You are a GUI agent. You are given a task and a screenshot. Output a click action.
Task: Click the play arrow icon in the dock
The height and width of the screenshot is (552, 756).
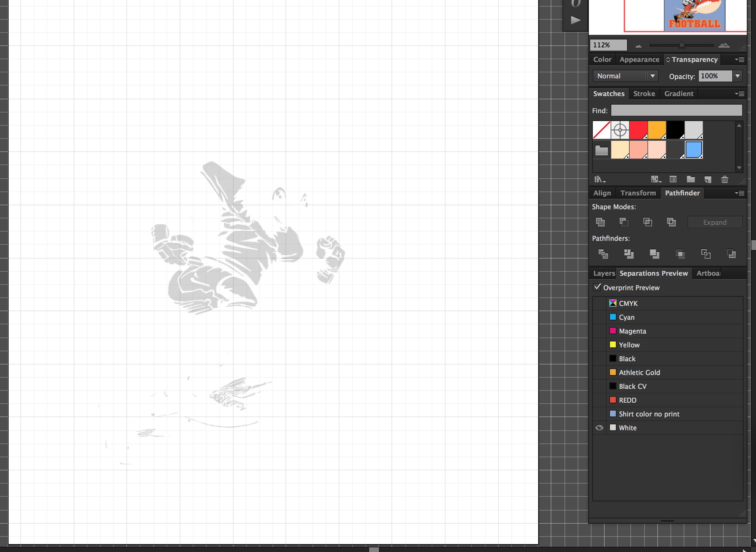tap(575, 20)
